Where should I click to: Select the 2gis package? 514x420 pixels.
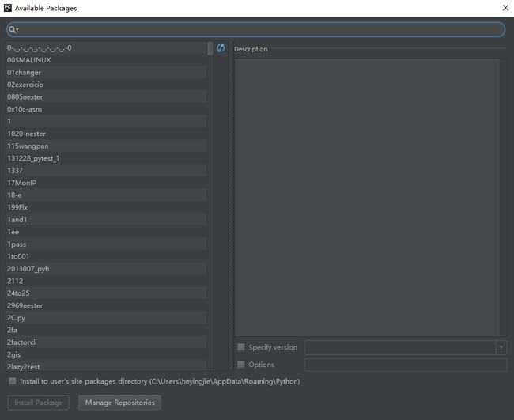pyautogui.click(x=107, y=354)
